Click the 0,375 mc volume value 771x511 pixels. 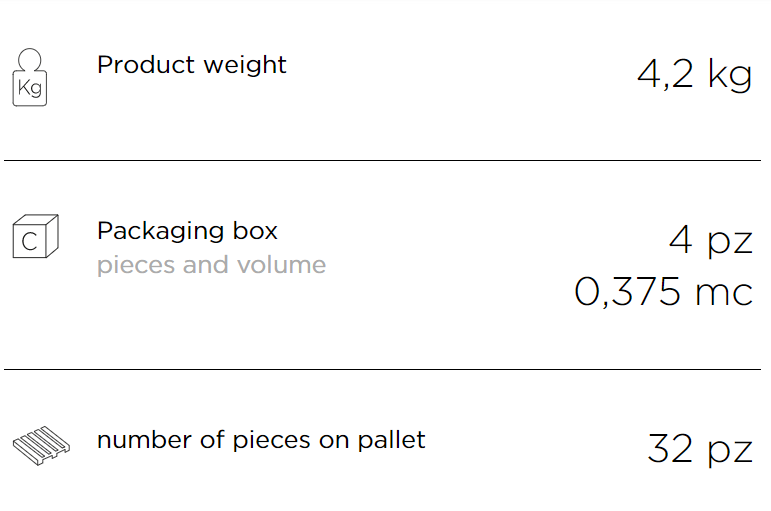pyautogui.click(x=663, y=292)
